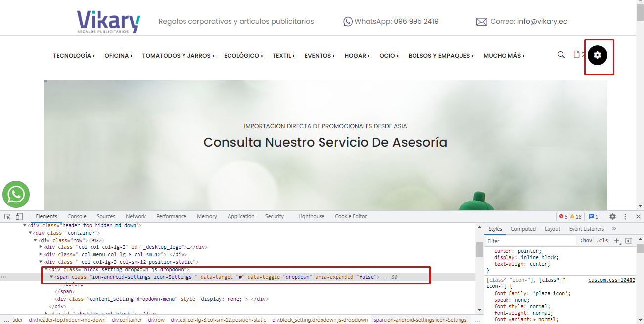
Task: Collapse the div class="container" node
Action: [x=30, y=233]
